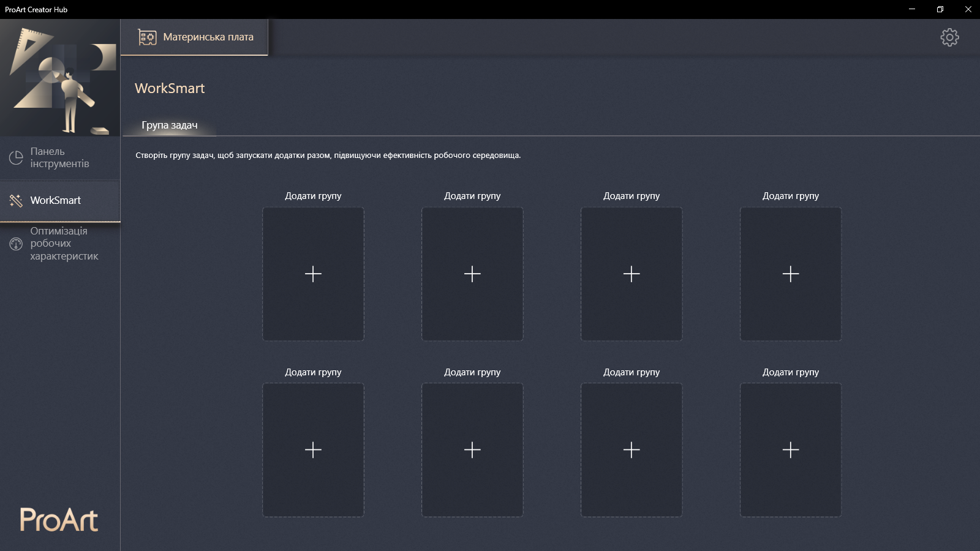Add a group using the bottom row's second card plus
The image size is (980, 551).
click(472, 450)
